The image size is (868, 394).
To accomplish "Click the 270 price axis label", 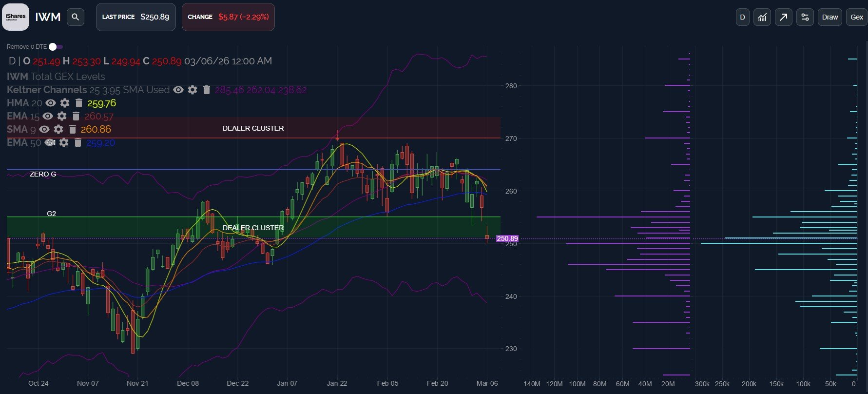I will 511,138.
